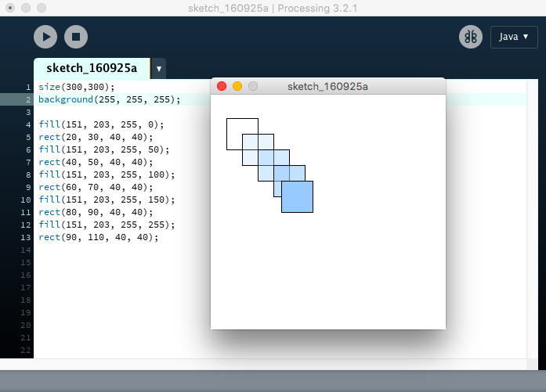Click the fill(151, 203, 255, 0) line
Viewport: 546px width, 392px height.
pyautogui.click(x=101, y=124)
